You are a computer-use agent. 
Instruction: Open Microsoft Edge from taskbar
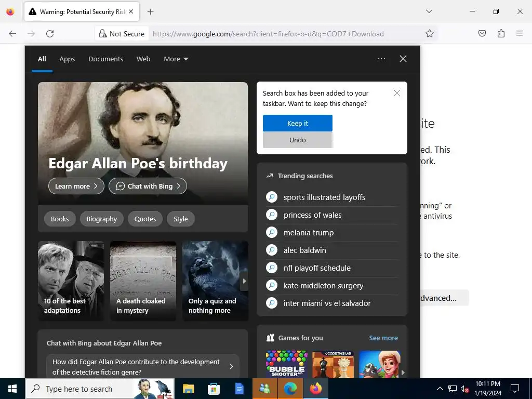click(290, 389)
